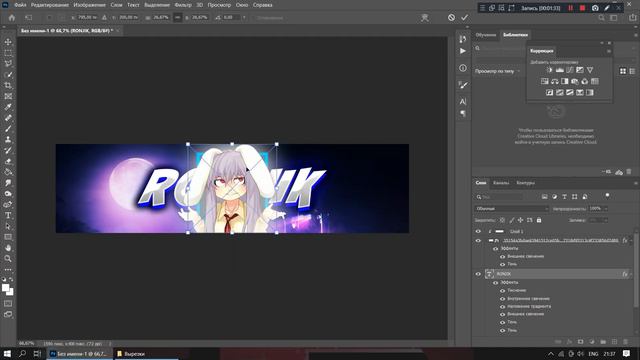Add a Levels adjustment
This screenshot has width=640, height=360.
click(560, 70)
